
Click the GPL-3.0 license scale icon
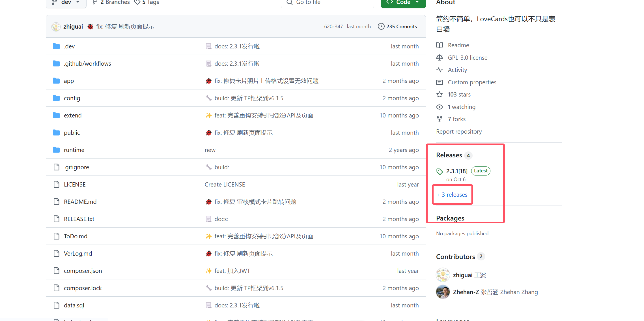point(440,58)
